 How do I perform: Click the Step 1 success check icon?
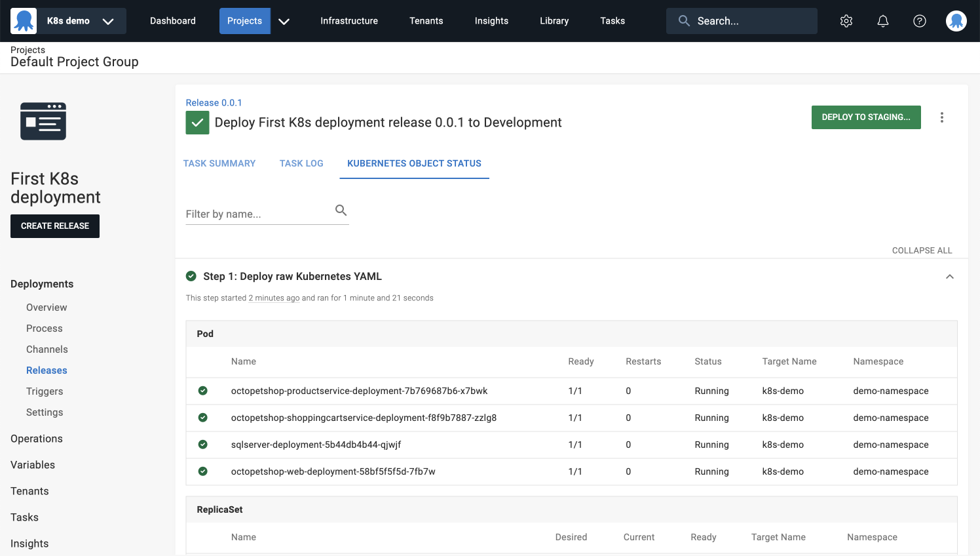(191, 276)
